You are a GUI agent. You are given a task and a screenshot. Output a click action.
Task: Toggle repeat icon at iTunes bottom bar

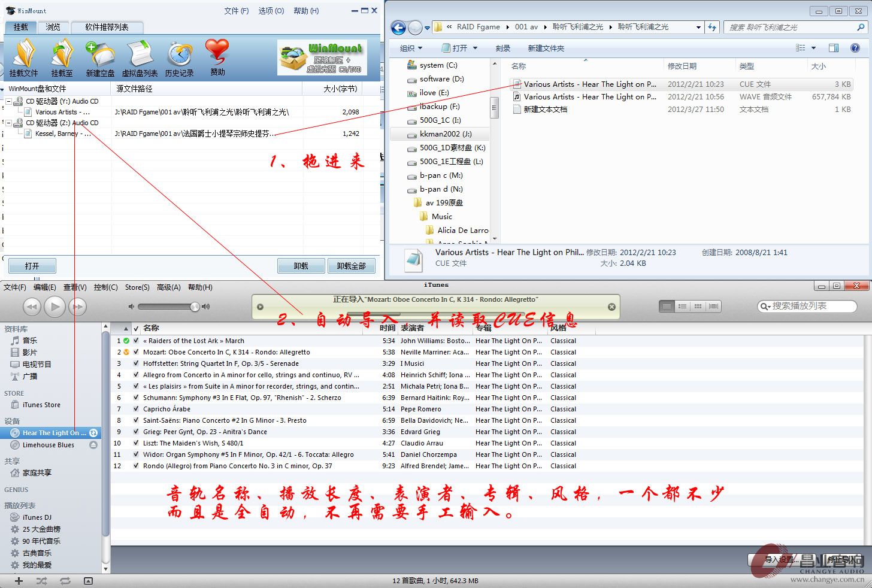[65, 581]
